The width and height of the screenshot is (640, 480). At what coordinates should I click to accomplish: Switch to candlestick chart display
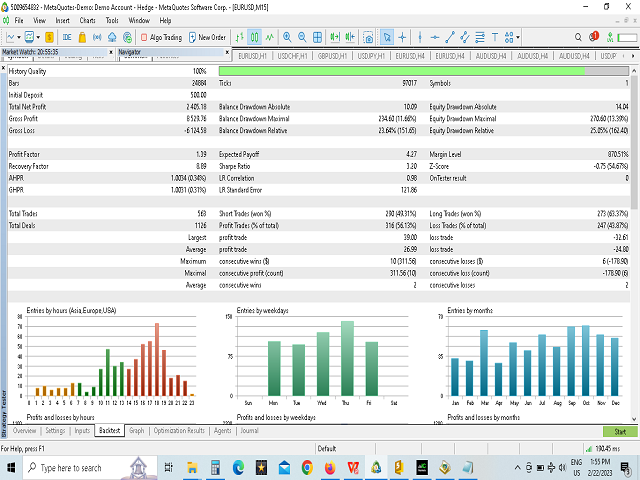pyautogui.click(x=254, y=38)
